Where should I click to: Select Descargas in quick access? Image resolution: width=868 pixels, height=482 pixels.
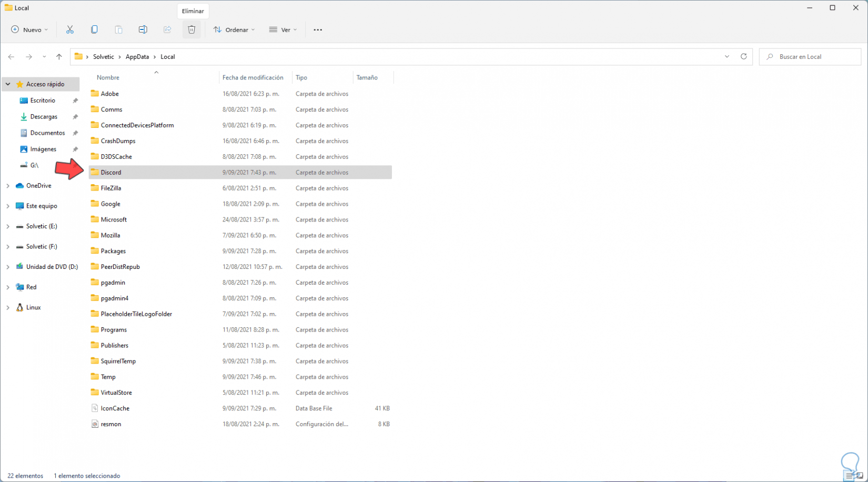(43, 117)
